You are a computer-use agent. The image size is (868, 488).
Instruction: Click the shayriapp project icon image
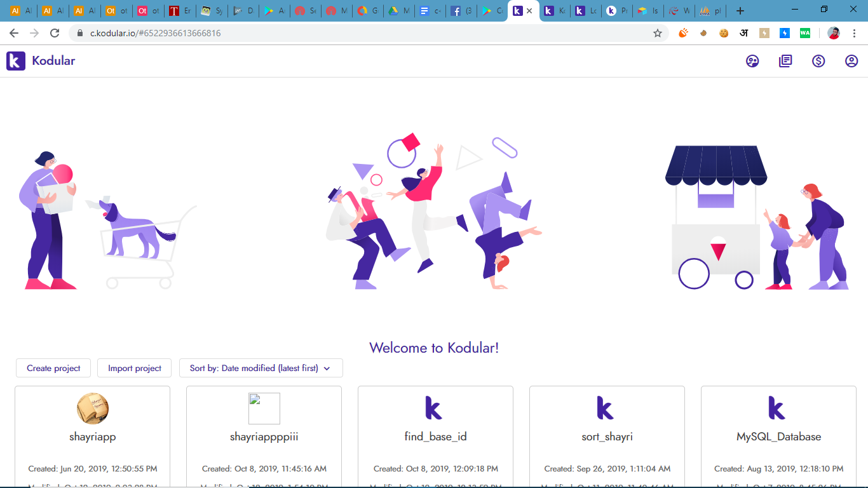[x=93, y=409]
